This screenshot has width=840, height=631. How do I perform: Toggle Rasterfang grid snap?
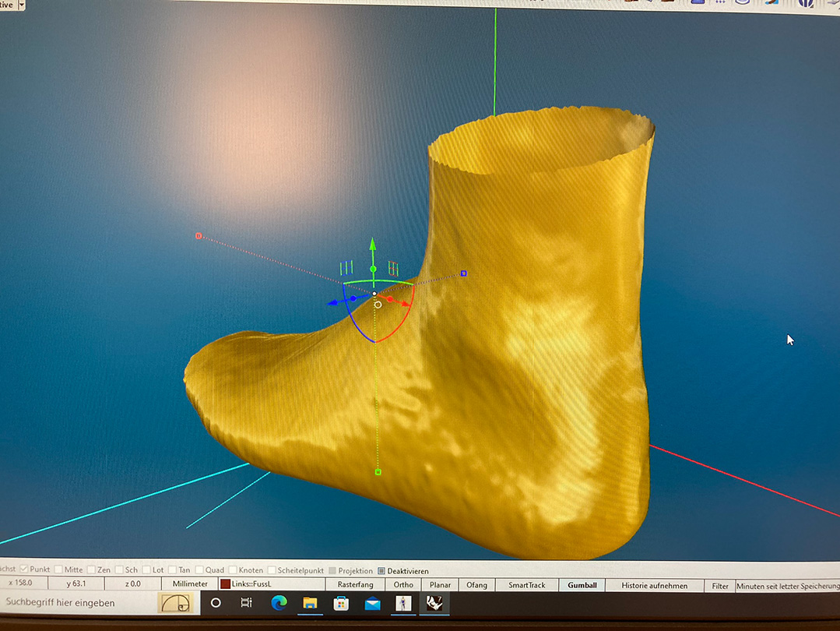(355, 584)
